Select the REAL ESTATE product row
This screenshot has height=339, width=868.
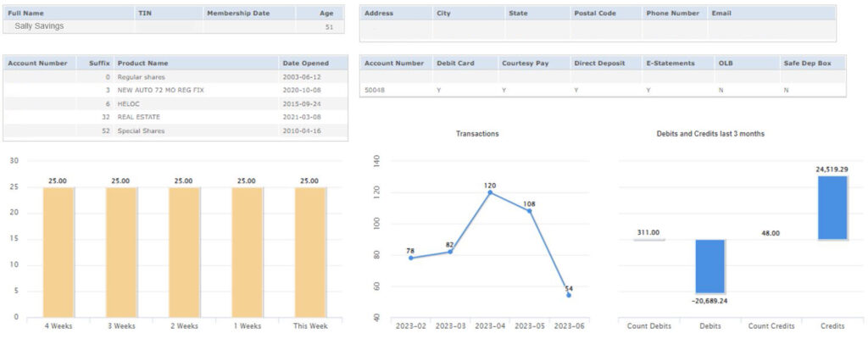[x=175, y=118]
